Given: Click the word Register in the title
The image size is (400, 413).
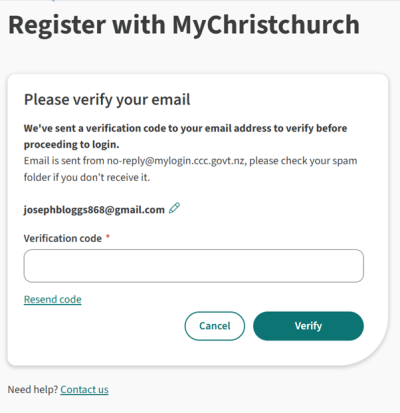Looking at the screenshot, I should click(57, 26).
